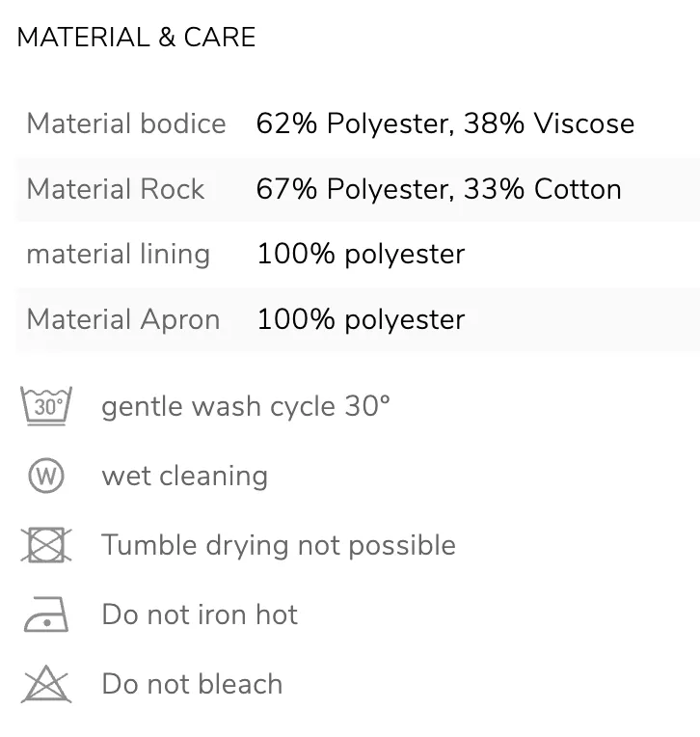This screenshot has width=700, height=737.
Task: Click the 62% Polyester, 38% Viscose value
Action: (x=445, y=123)
